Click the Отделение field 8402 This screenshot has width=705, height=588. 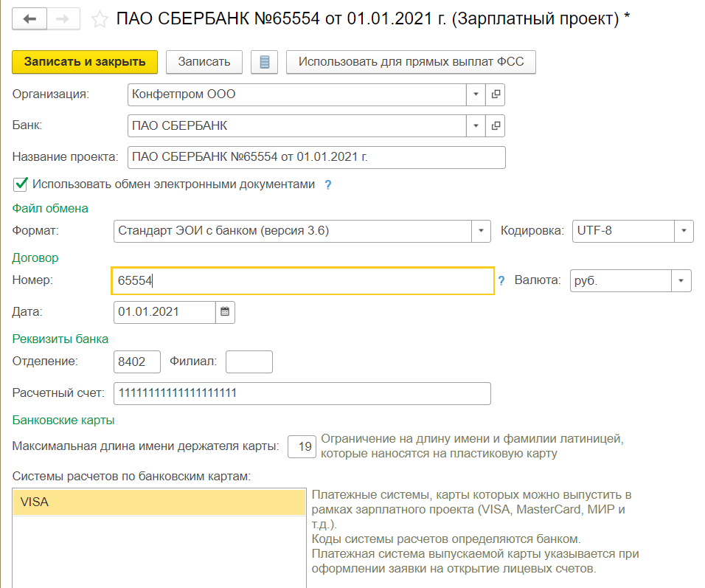[x=137, y=362]
